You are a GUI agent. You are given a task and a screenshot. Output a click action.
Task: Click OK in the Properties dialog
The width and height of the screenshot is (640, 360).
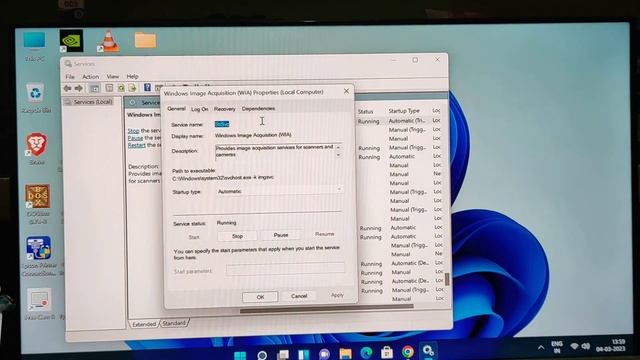tap(260, 297)
